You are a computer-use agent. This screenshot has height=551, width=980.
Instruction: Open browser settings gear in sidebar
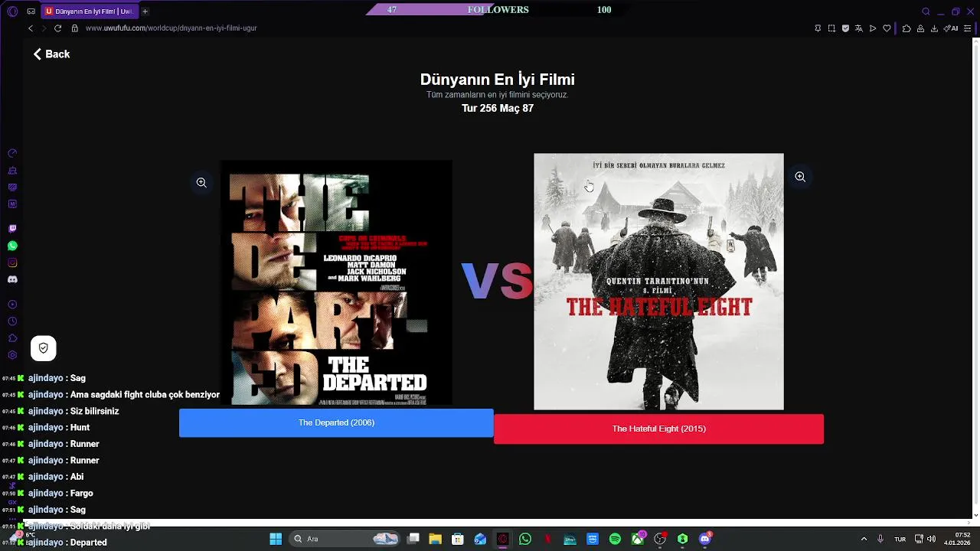coord(12,355)
